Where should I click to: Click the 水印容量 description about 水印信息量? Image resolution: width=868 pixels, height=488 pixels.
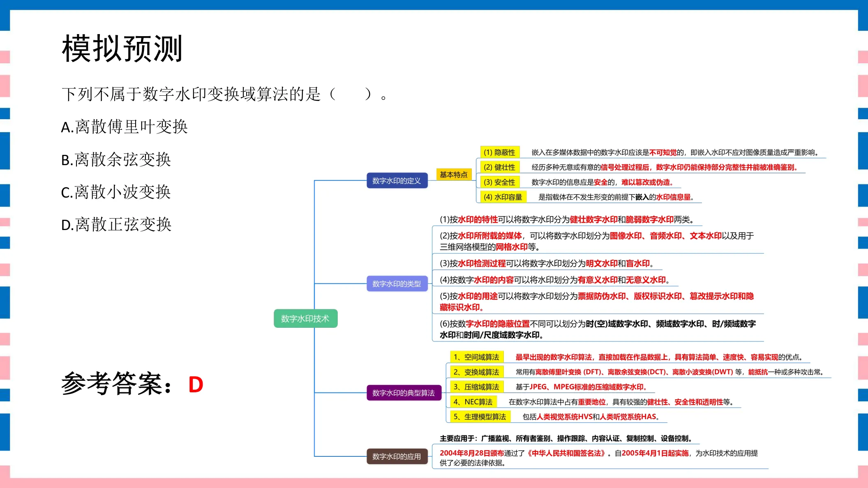click(x=616, y=197)
